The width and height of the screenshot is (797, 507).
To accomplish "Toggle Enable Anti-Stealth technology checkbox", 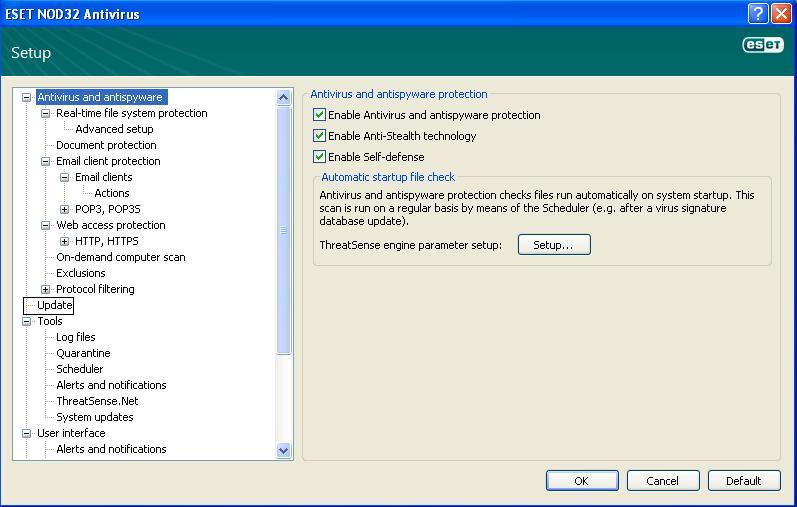I will click(319, 136).
